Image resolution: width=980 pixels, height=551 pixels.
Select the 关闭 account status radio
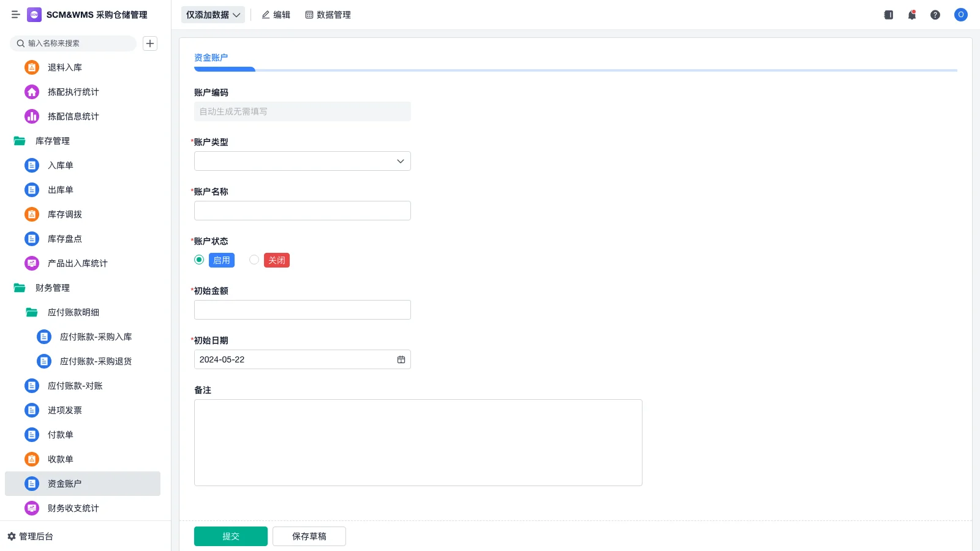(x=254, y=260)
